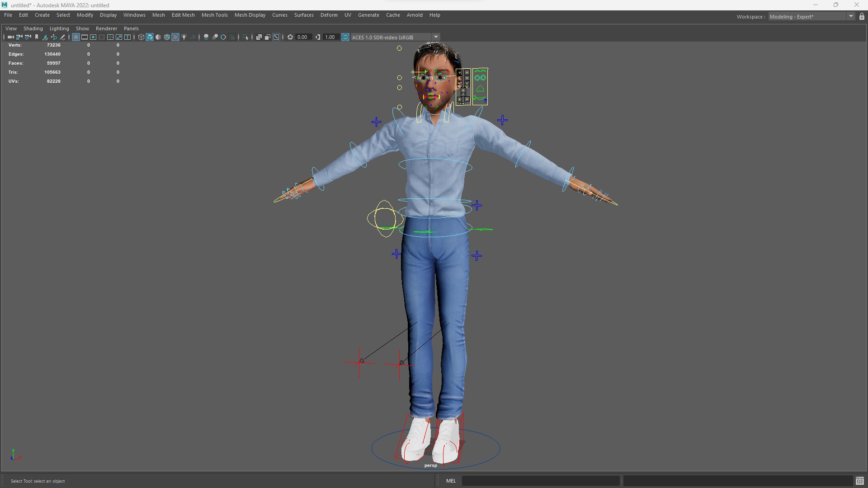Toggle the Safe Title overlay
Viewport: 868px width, 488px height.
click(127, 37)
